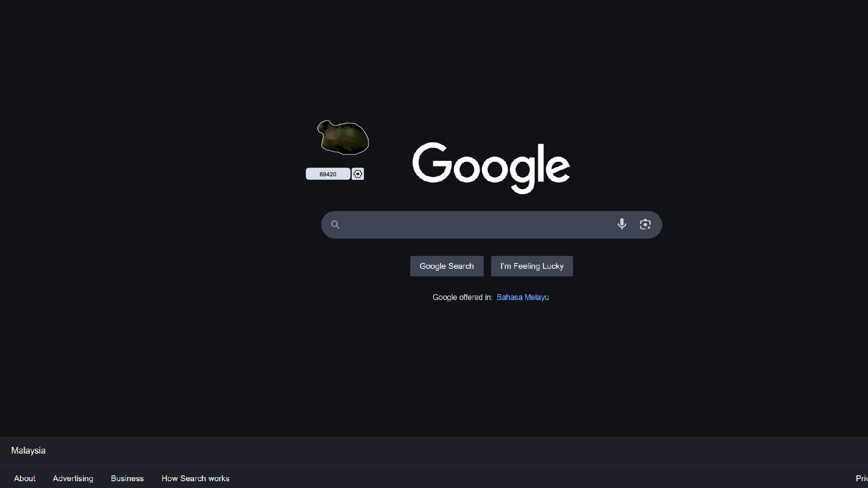Click the Malaysia region label

tap(28, 450)
